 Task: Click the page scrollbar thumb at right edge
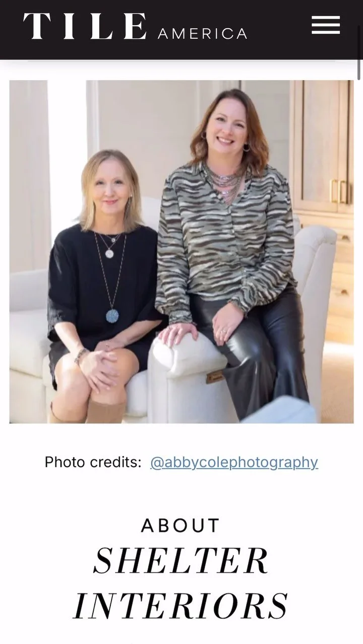point(359,40)
